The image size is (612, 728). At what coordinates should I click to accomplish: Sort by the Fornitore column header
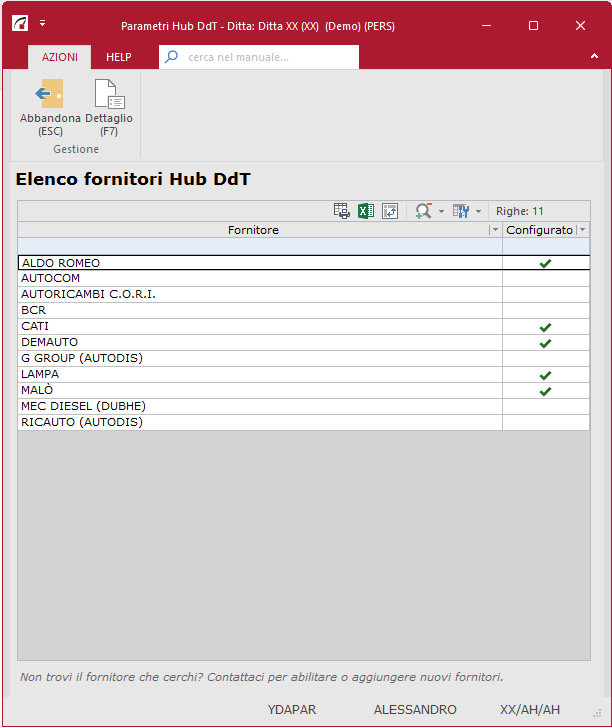click(x=253, y=230)
